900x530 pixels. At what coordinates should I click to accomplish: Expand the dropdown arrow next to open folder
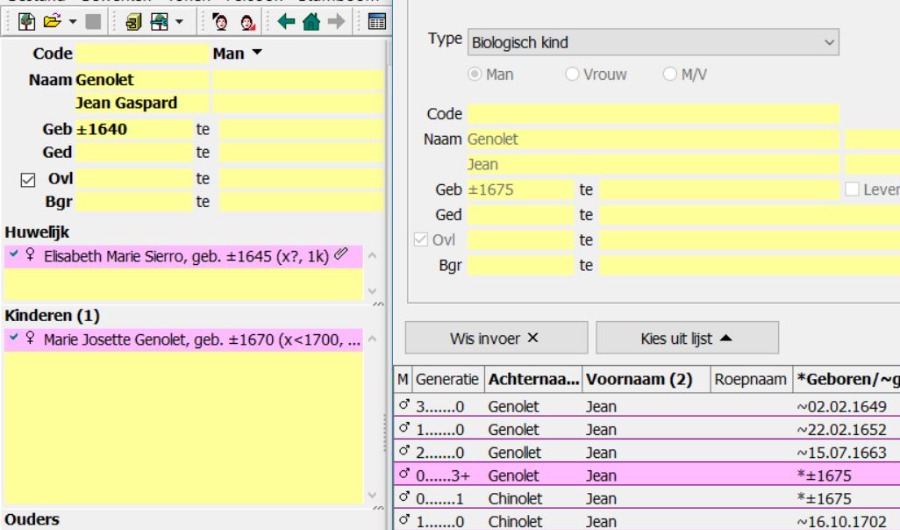(x=73, y=21)
